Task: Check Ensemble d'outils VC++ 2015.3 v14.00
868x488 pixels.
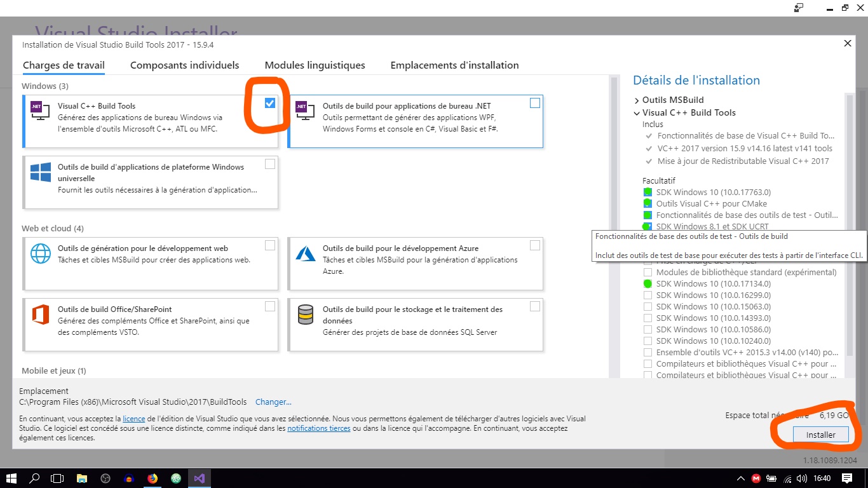Action: 648,352
